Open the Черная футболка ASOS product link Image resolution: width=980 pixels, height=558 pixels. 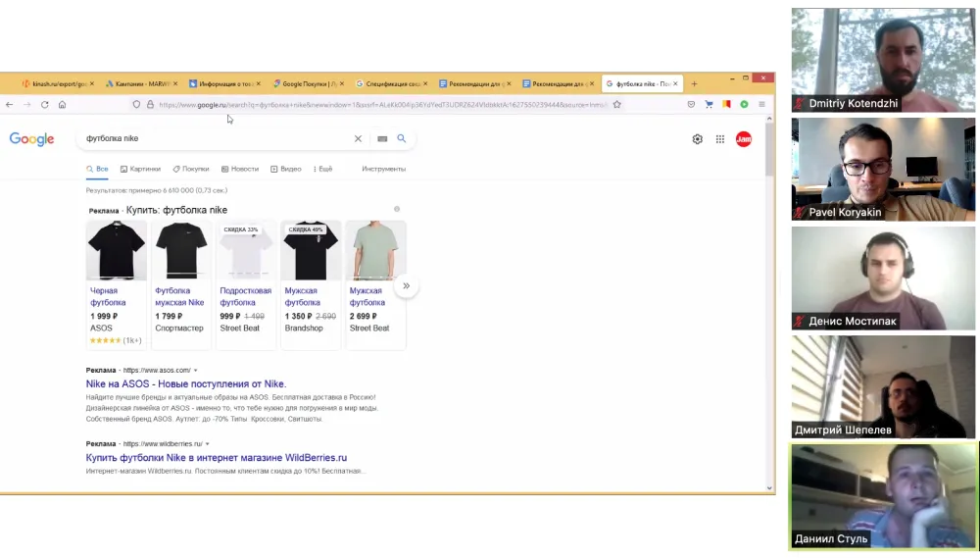point(108,296)
